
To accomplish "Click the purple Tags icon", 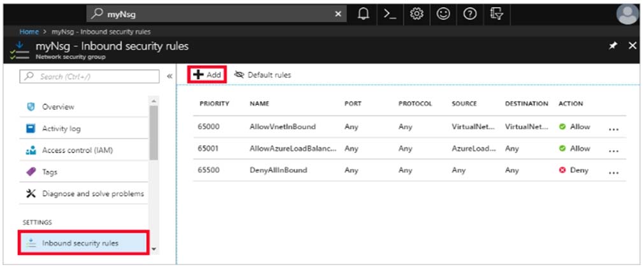I will [30, 172].
